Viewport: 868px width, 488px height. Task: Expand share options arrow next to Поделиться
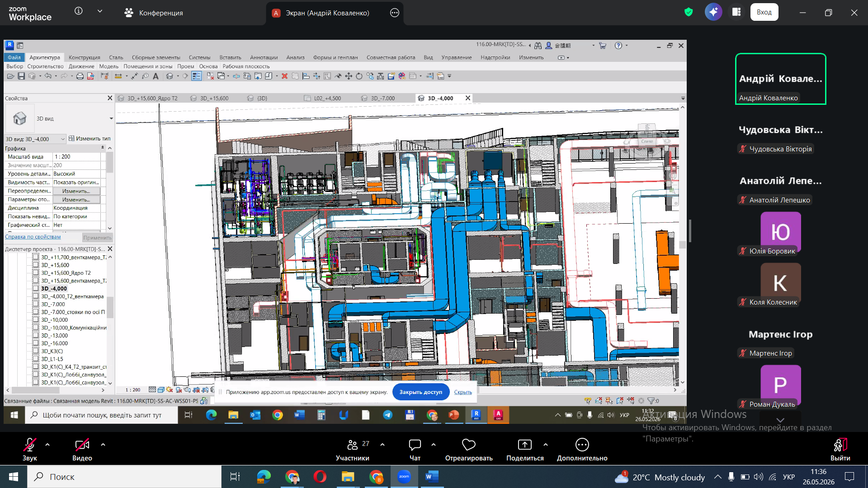546,445
